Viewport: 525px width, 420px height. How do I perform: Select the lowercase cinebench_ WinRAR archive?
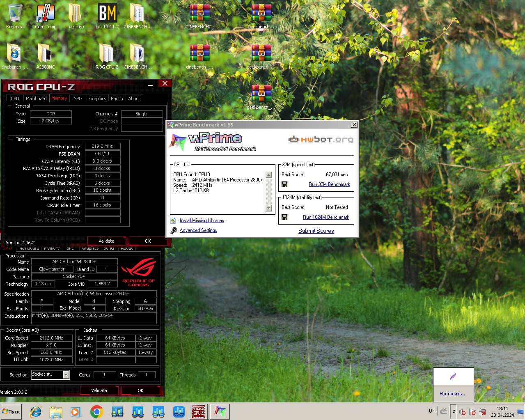199,57
